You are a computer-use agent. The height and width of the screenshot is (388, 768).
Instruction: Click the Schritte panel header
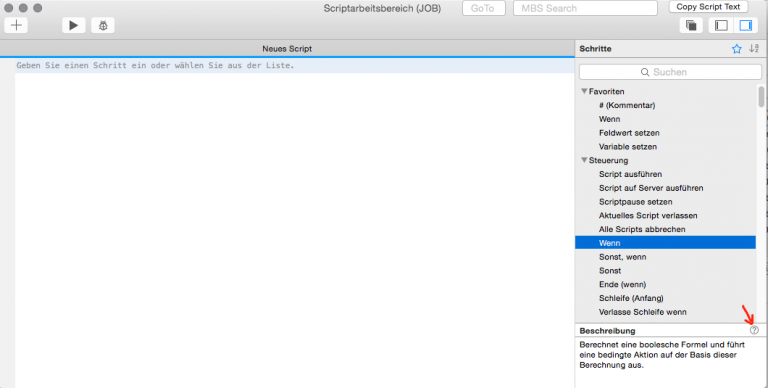point(595,48)
